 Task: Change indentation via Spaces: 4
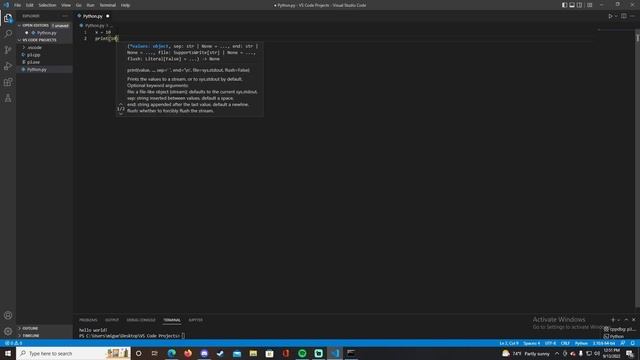coord(531,343)
